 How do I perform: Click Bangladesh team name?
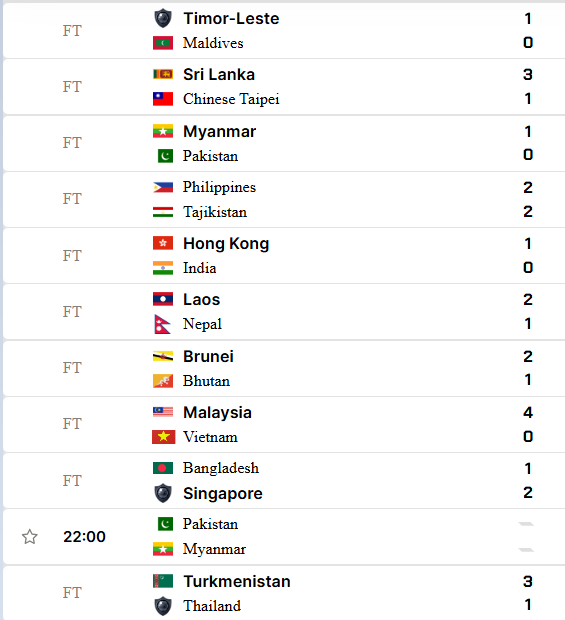pyautogui.click(x=221, y=468)
